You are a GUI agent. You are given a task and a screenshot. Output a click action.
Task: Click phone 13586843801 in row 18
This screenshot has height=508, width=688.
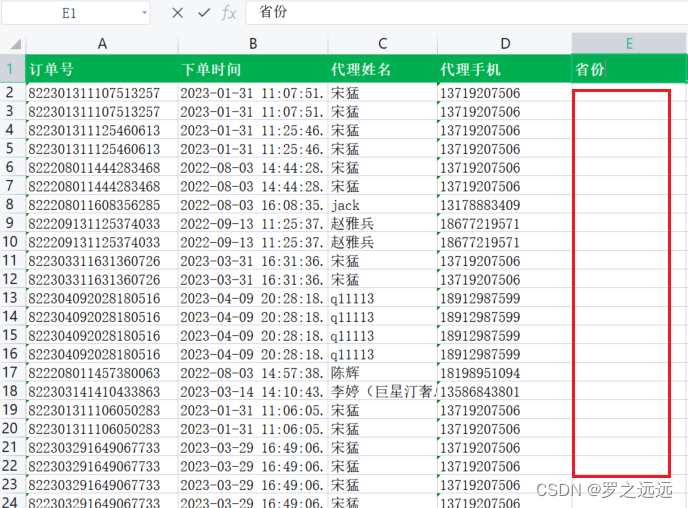[505, 391]
